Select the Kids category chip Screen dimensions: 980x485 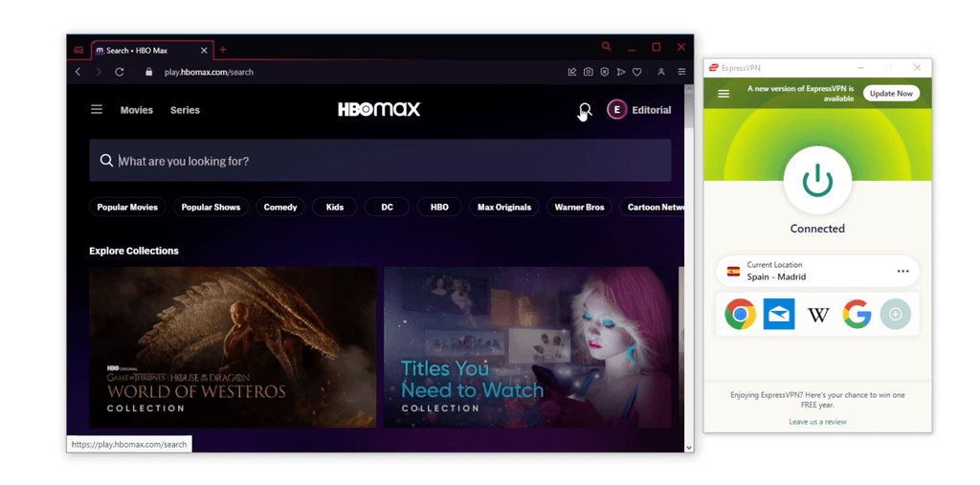[334, 207]
